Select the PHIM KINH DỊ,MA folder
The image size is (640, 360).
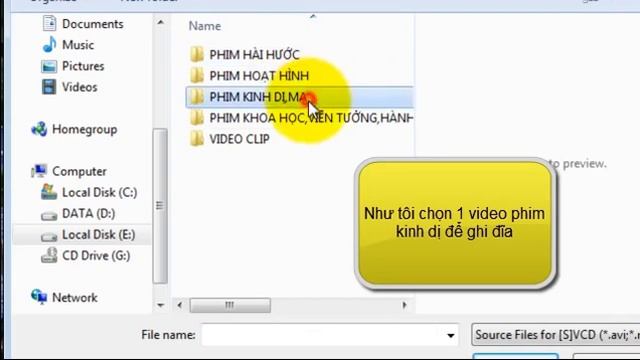(x=300, y=97)
